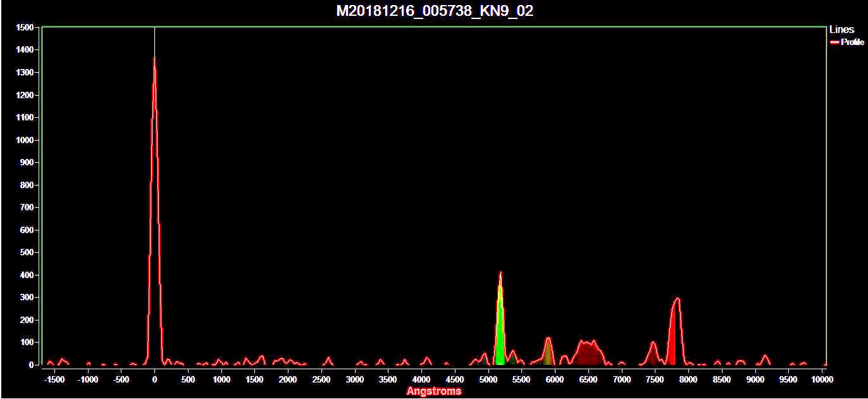868x399 pixels.
Task: Click the Lines legend heading
Action: [841, 30]
